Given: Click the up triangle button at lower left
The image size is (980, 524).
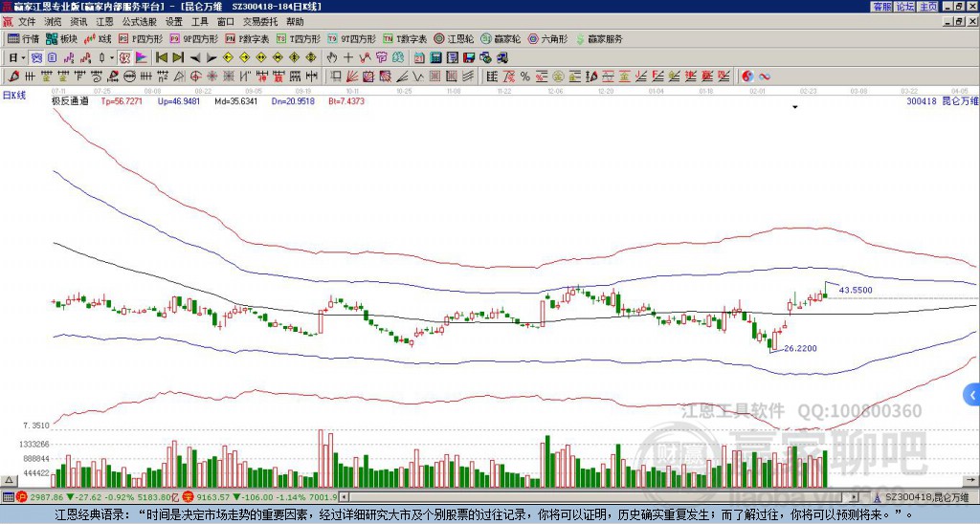Looking at the screenshot, I should (9, 480).
